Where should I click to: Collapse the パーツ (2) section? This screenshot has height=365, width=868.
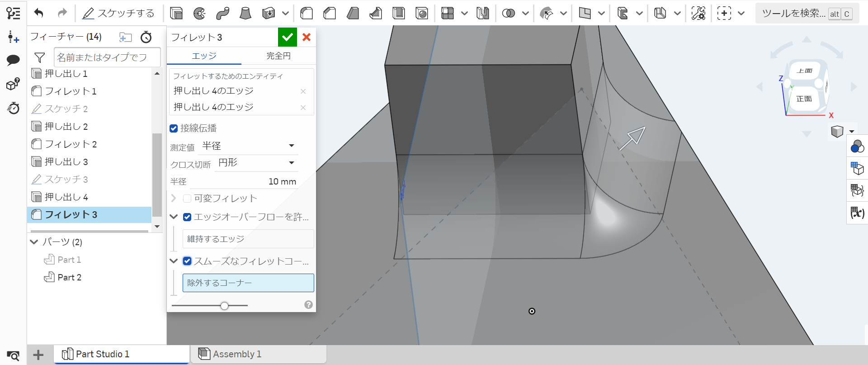click(34, 242)
